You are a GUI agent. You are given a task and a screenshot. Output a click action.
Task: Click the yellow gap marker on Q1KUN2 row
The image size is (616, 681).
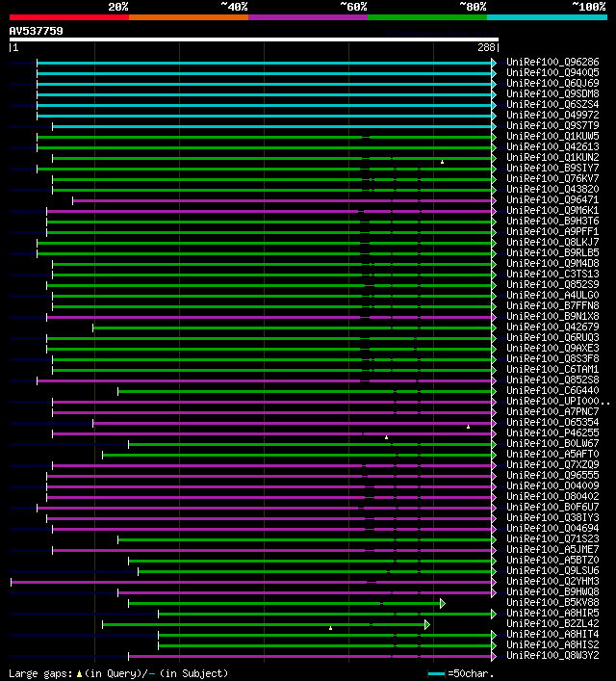[x=443, y=162]
